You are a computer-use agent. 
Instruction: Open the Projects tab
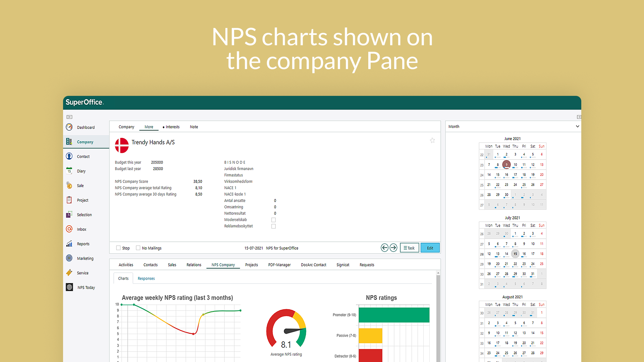click(x=252, y=265)
